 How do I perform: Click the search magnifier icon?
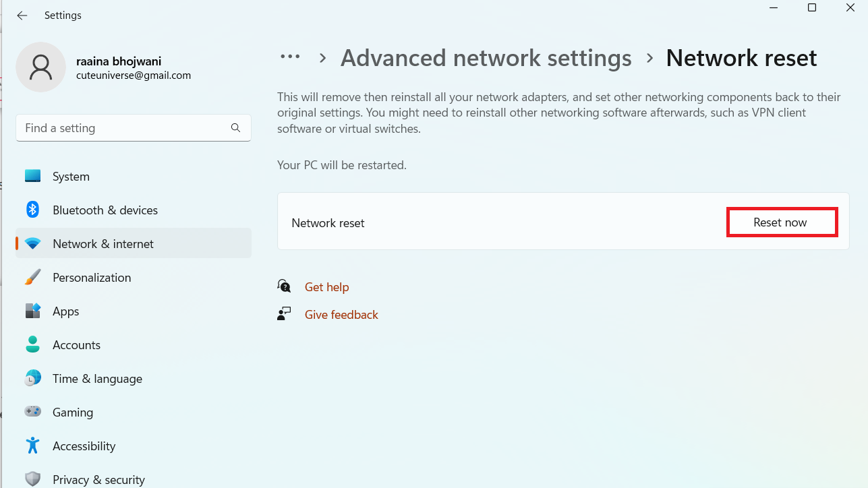point(235,128)
